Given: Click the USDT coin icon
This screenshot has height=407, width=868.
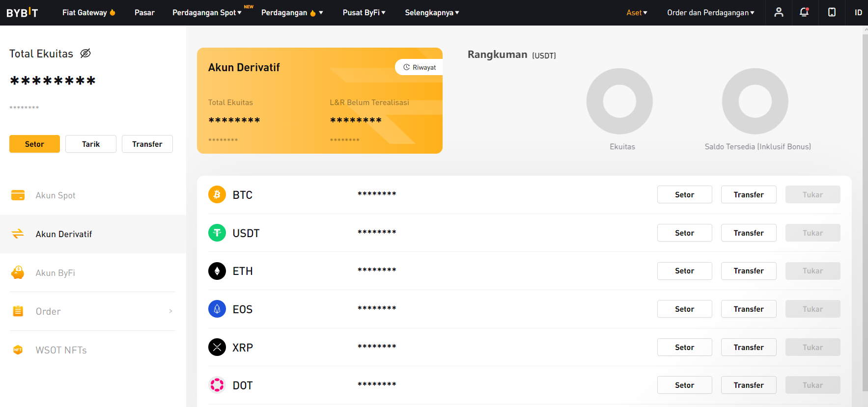Looking at the screenshot, I should (217, 233).
